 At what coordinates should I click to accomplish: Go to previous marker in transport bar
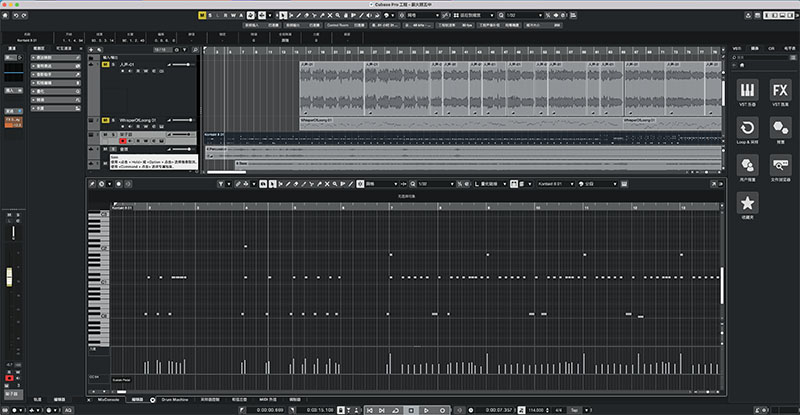(x=370, y=410)
